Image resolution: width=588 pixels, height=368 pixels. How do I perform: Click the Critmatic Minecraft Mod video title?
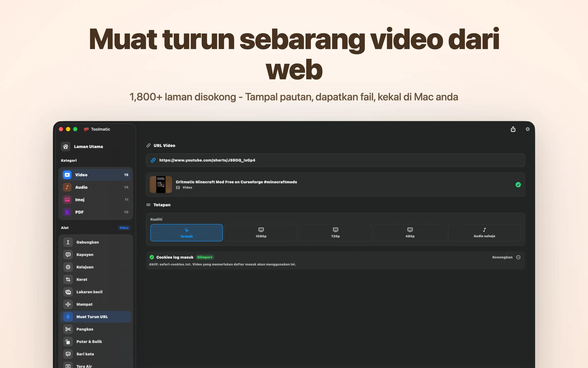coord(236,182)
